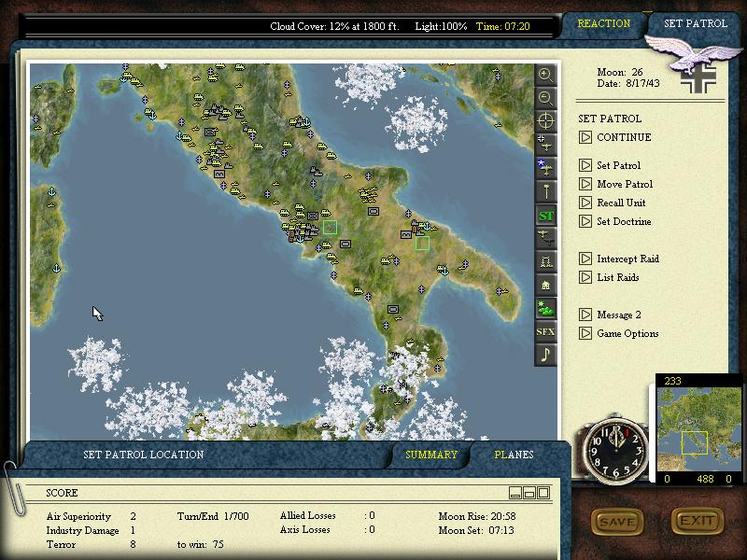Toggle the city building icon
This screenshot has height=560, width=747.
tap(545, 285)
